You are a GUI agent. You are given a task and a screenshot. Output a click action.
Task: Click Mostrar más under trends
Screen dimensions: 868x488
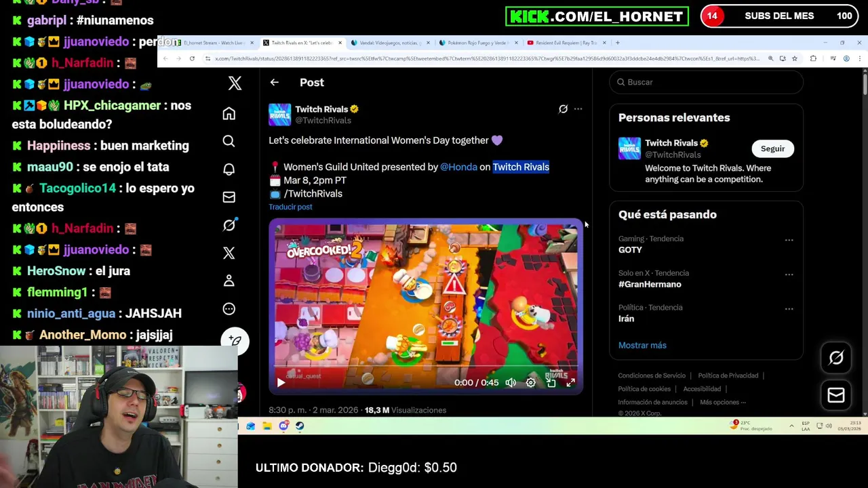642,345
